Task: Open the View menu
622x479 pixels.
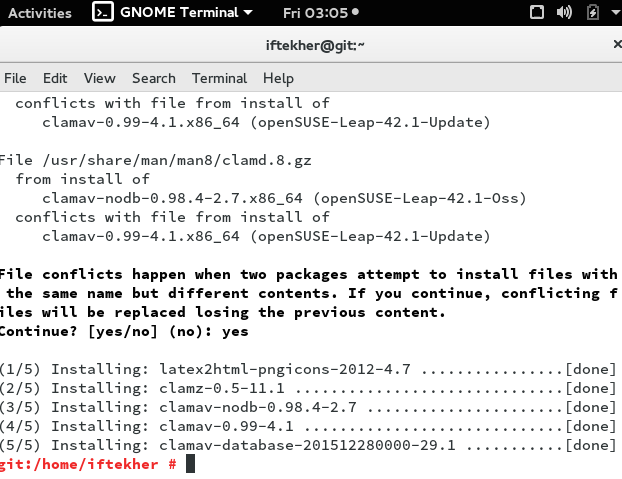Action: (99, 78)
